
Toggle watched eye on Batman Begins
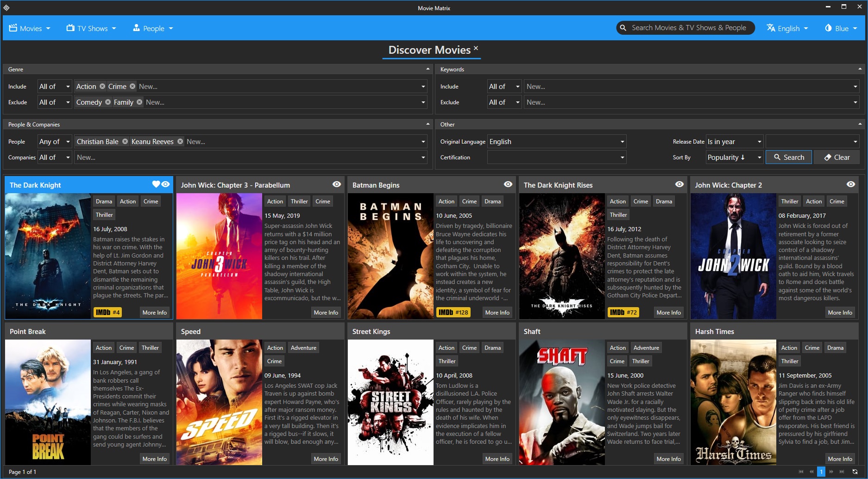pyautogui.click(x=508, y=184)
